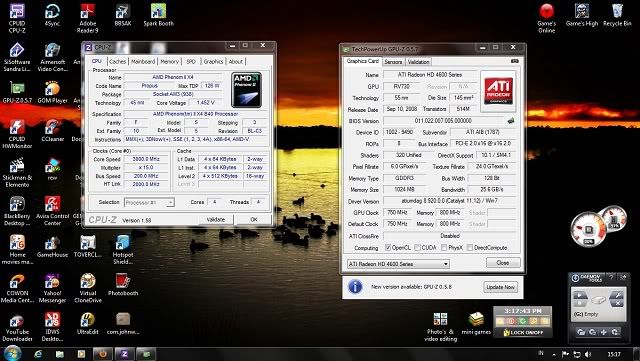
Task: Open the Yahoo! Messenger desktop shortcut
Action: (x=52, y=288)
